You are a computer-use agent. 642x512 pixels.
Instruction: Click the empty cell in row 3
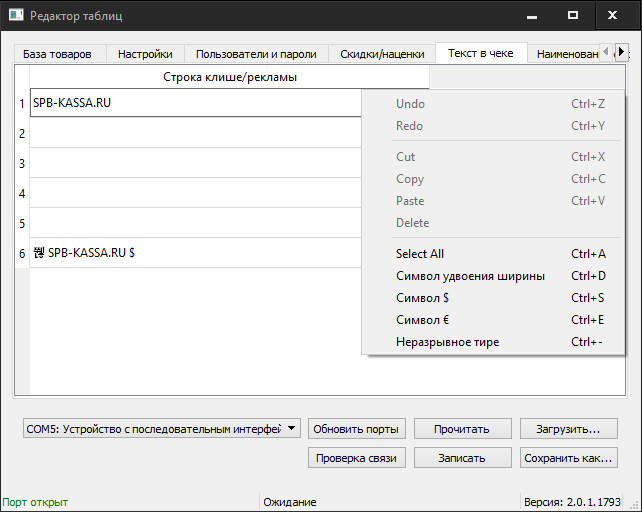pyautogui.click(x=196, y=163)
